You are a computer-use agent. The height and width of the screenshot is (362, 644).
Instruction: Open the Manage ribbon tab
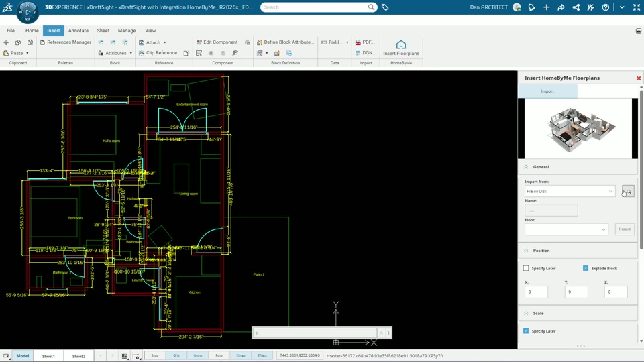pyautogui.click(x=127, y=30)
